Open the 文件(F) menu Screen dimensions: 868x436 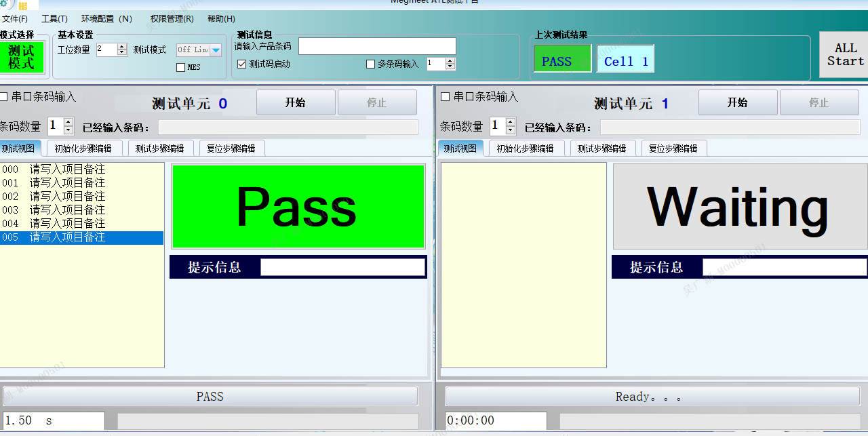[14, 19]
